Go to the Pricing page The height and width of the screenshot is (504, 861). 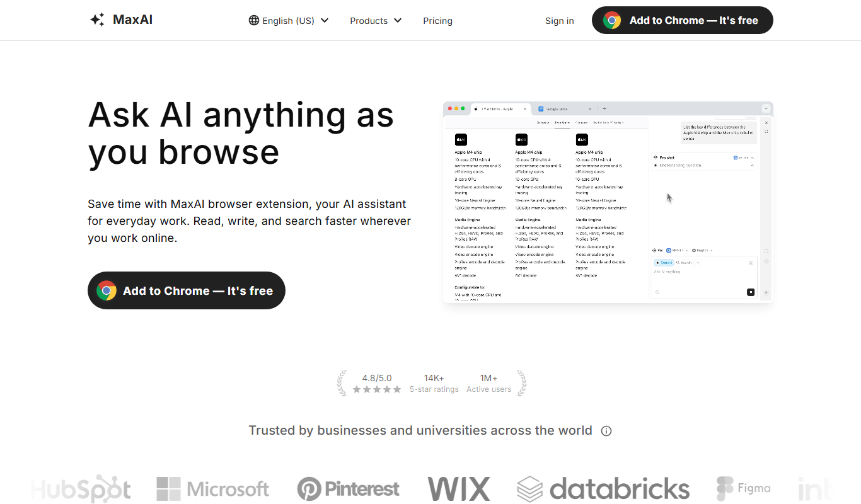tap(437, 21)
